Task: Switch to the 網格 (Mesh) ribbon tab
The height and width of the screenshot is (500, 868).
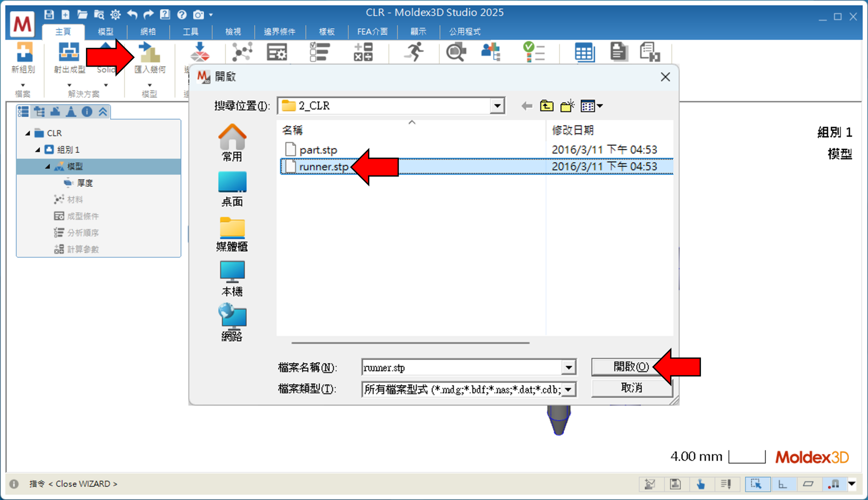Action: (x=148, y=32)
